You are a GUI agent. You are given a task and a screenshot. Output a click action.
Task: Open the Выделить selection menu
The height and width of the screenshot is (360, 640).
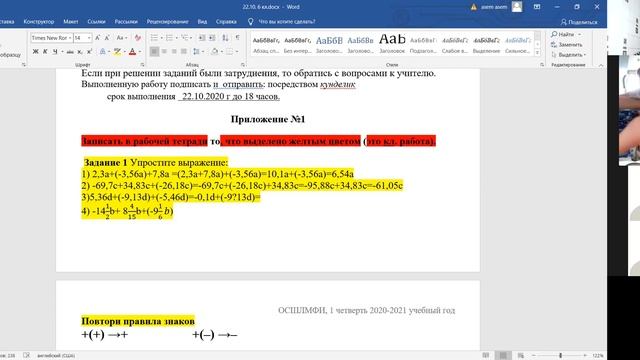tap(568, 55)
